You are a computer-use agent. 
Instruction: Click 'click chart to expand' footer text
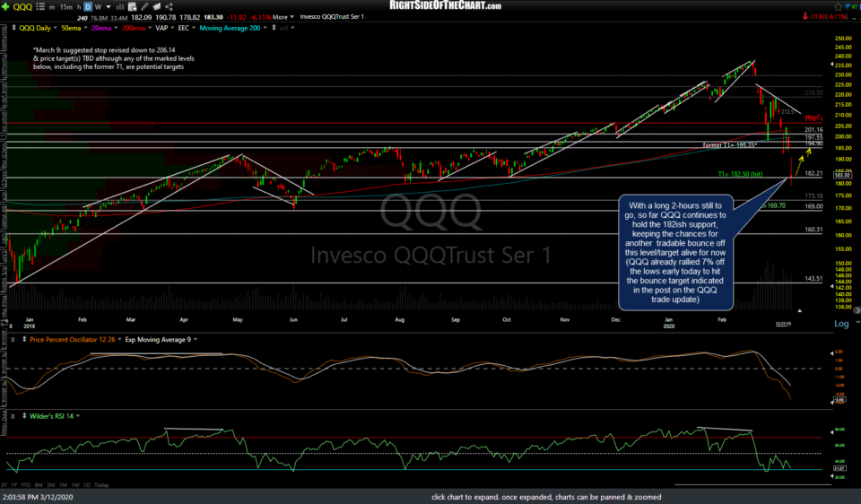coord(546,498)
